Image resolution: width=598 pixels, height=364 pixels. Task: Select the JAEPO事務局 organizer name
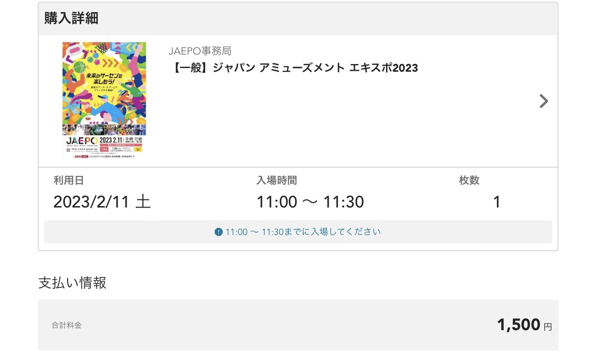click(x=200, y=51)
